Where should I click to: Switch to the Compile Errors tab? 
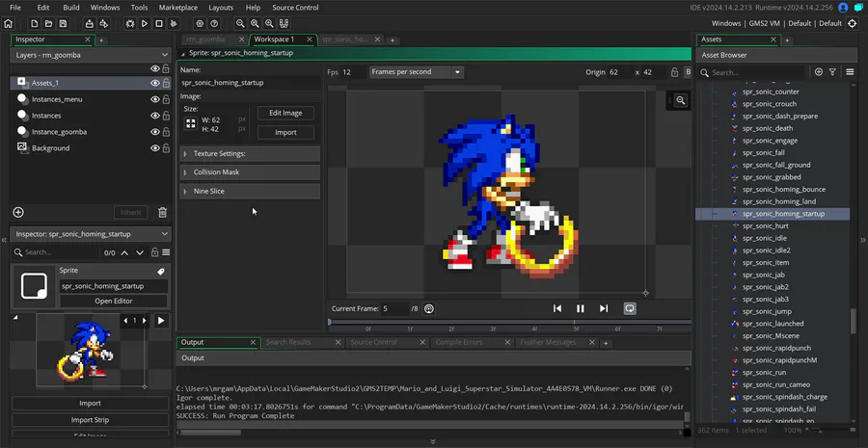[x=458, y=342]
